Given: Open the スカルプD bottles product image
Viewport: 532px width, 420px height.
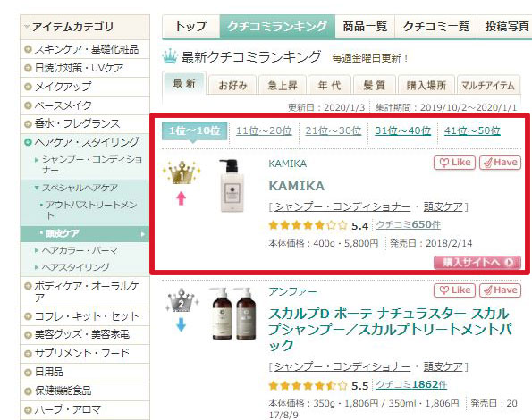Looking at the screenshot, I should click(233, 314).
